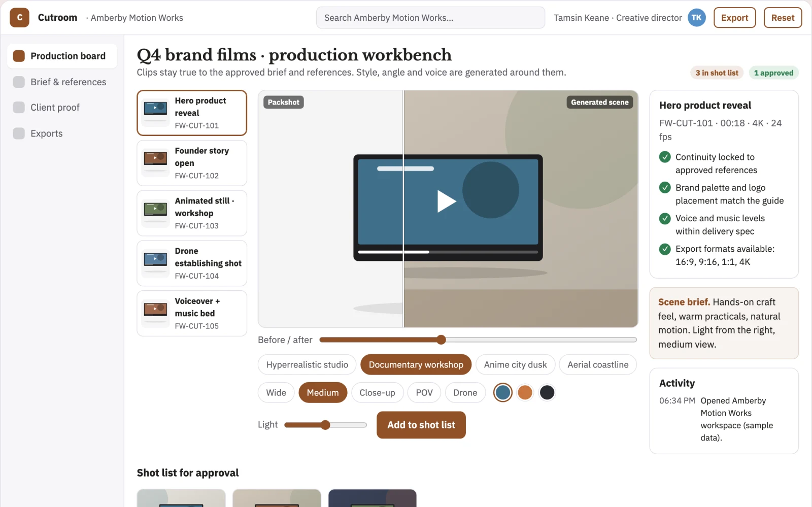Choose the Aerial coastline style

pos(598,364)
